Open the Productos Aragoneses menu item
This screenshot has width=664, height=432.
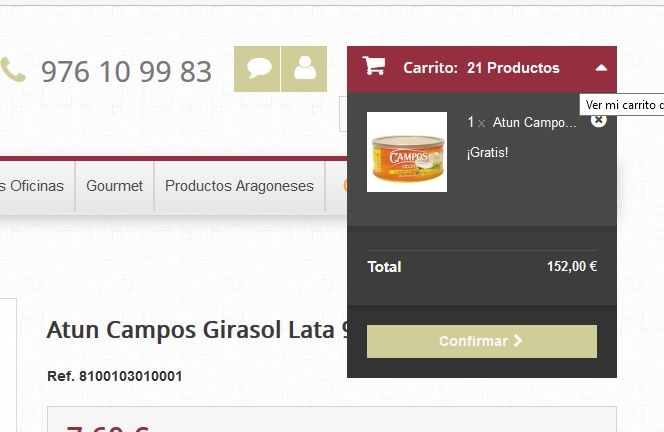click(x=239, y=186)
